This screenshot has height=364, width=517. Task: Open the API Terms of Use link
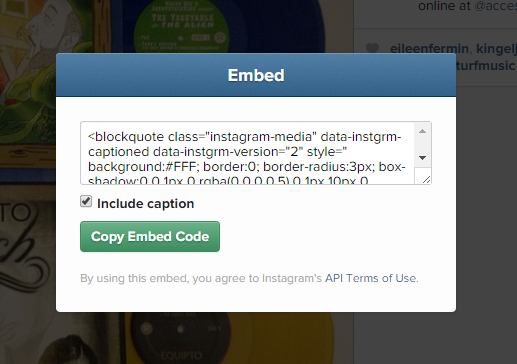(371, 278)
